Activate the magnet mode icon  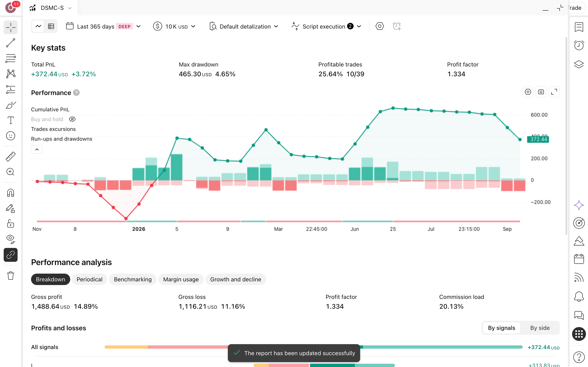10,193
